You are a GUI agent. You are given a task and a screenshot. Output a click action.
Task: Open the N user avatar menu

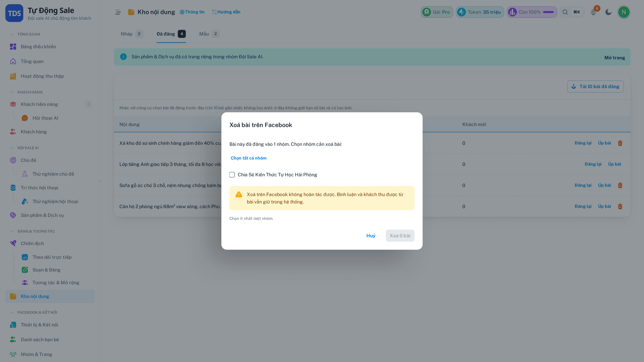pyautogui.click(x=624, y=12)
